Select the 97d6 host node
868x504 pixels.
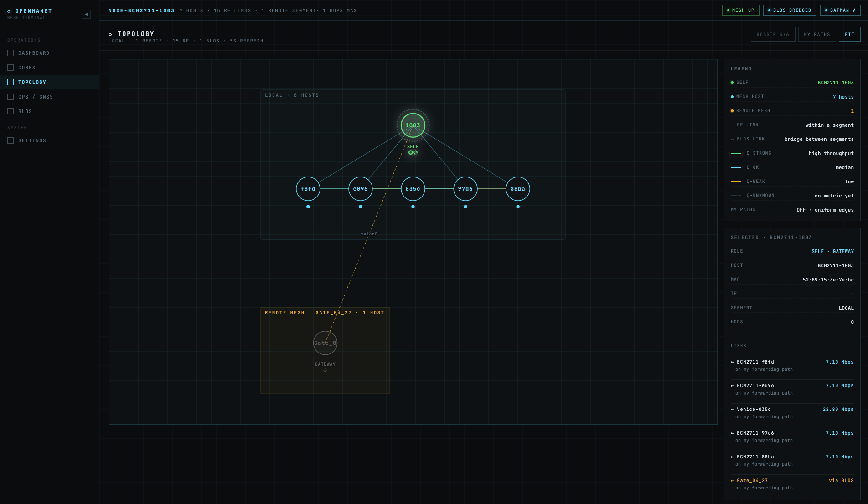465,189
